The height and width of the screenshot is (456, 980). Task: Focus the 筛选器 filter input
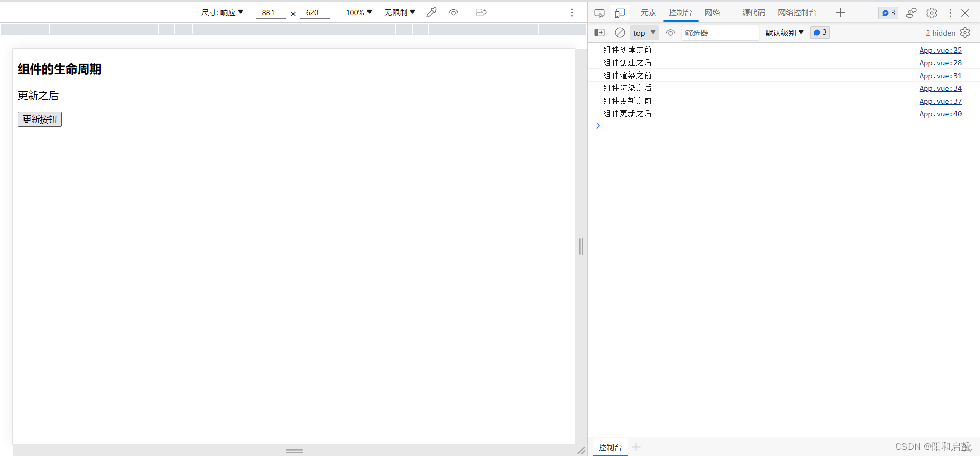pos(720,33)
